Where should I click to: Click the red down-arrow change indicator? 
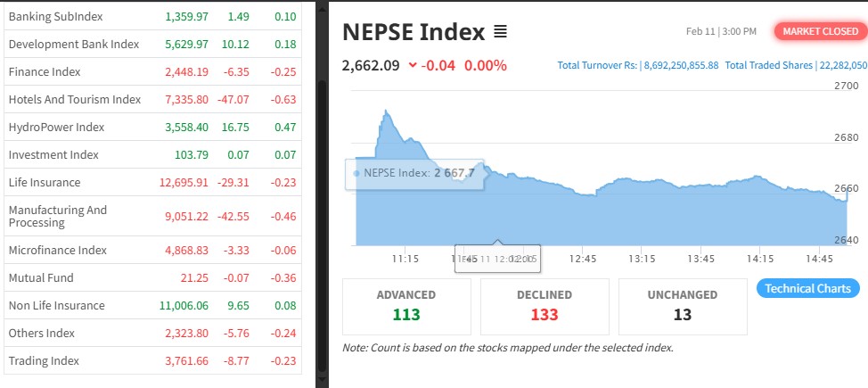coord(412,65)
